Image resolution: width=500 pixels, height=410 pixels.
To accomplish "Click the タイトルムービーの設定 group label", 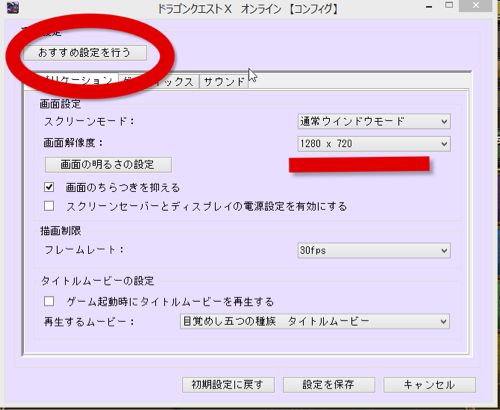I will [x=98, y=281].
